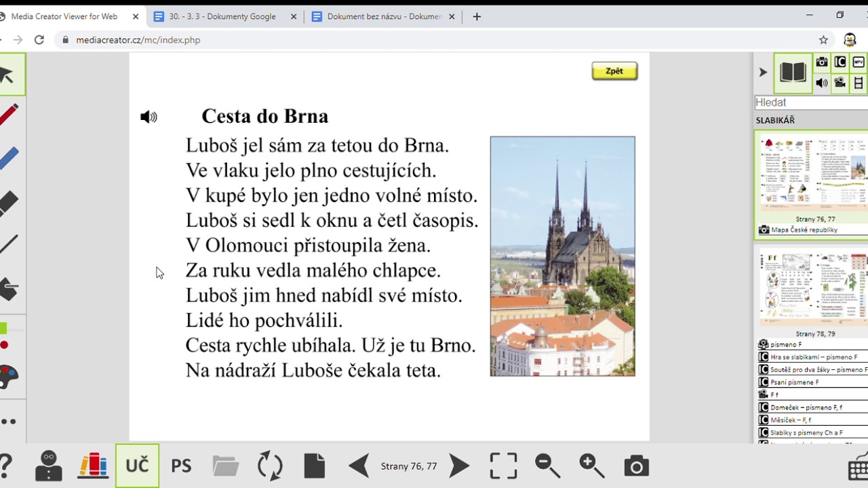The image size is (868, 488).
Task: Select the red pencil drawing tool
Action: [x=8, y=115]
